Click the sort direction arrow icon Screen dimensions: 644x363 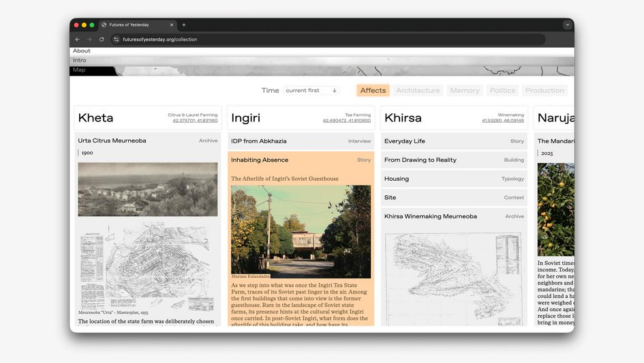click(335, 91)
